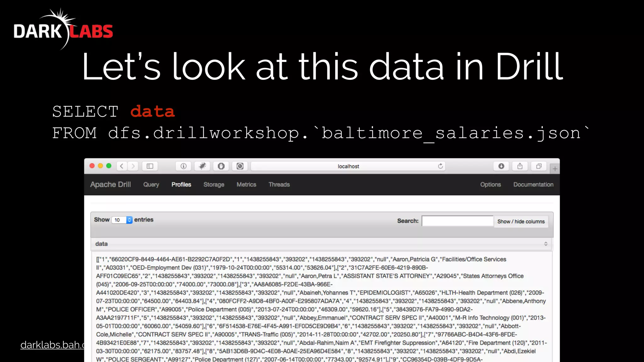644x362 pixels.
Task: Toggle the Safari sidebar icon
Action: coord(150,166)
